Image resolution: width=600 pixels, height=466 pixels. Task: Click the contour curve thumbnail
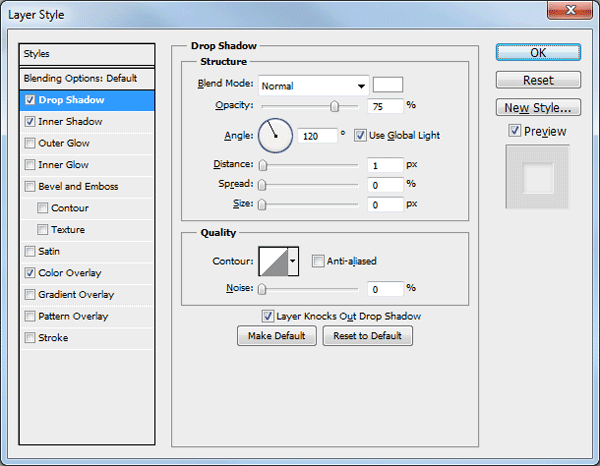point(274,261)
